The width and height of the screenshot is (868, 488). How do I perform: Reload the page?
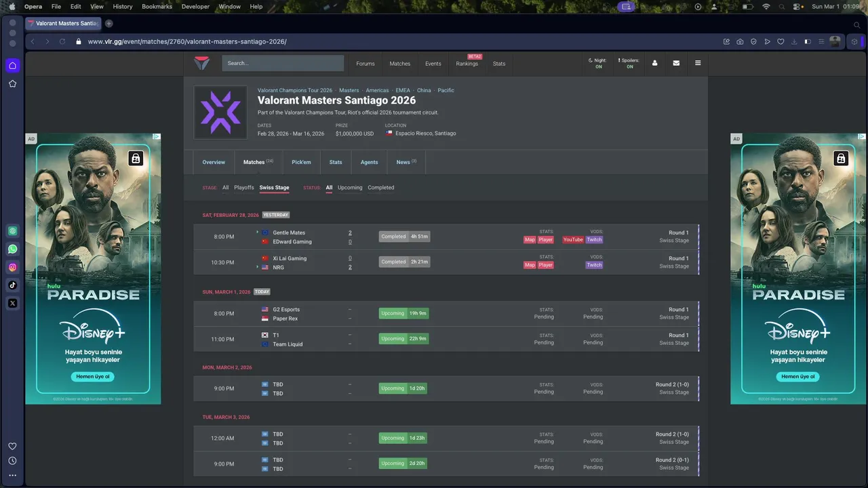click(x=62, y=41)
